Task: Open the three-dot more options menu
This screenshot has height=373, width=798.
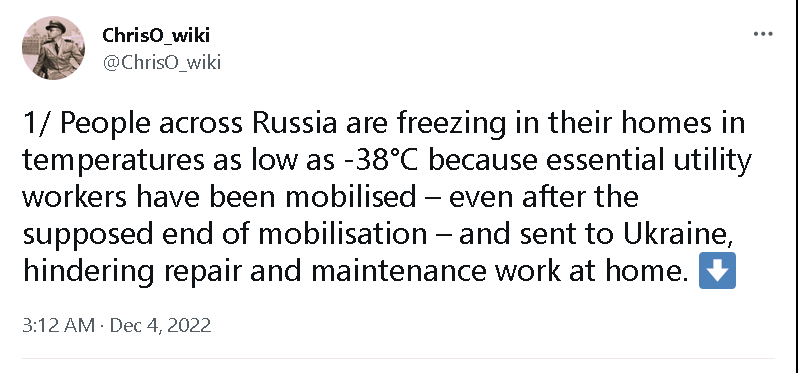Action: 763,35
